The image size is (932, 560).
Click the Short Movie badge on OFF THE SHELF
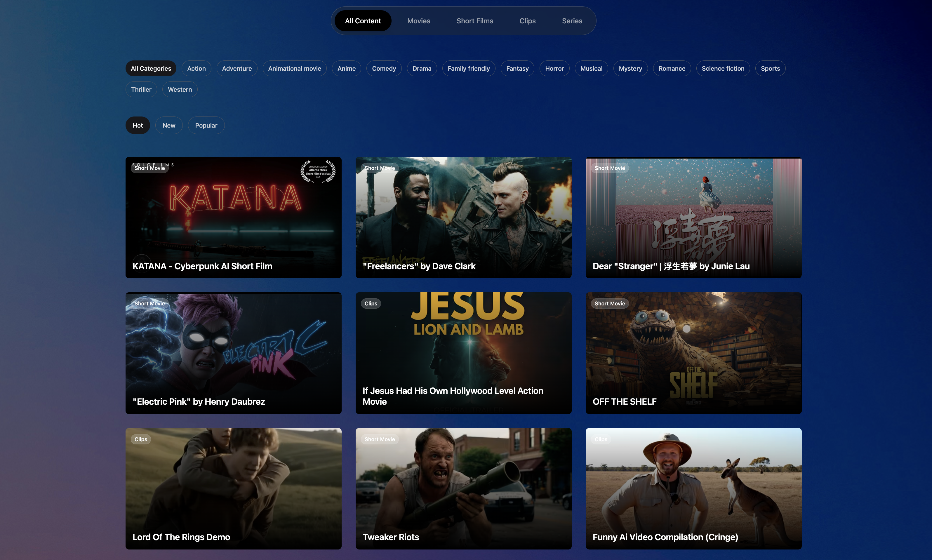(x=610, y=303)
